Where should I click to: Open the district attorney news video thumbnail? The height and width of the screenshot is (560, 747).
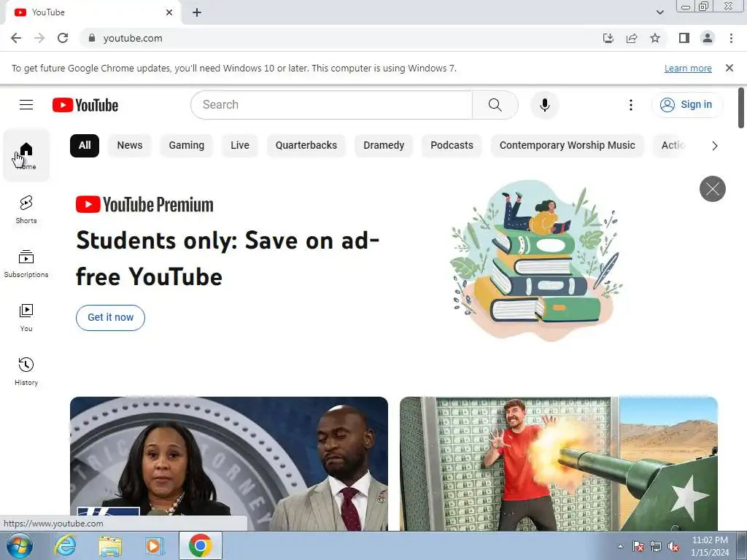pyautogui.click(x=228, y=463)
